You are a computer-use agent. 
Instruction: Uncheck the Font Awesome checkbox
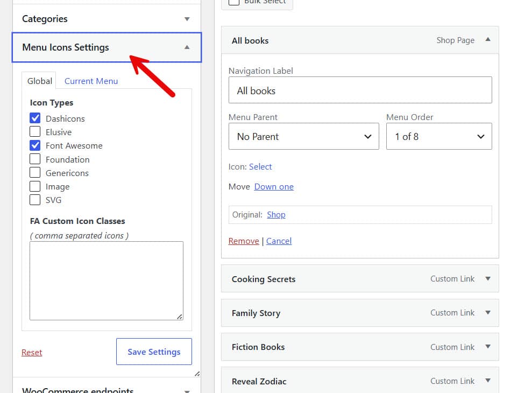coord(35,145)
